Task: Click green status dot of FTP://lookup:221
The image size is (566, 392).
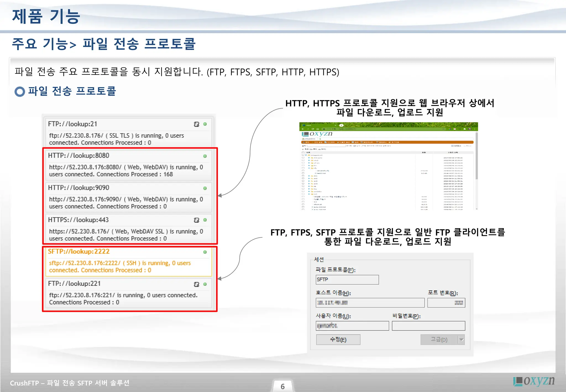Action: 205,284
